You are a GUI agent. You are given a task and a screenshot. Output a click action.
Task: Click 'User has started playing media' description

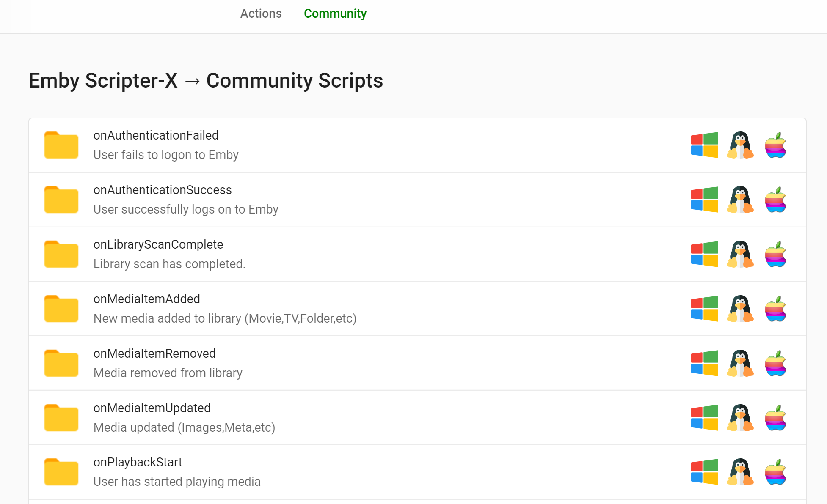(177, 482)
